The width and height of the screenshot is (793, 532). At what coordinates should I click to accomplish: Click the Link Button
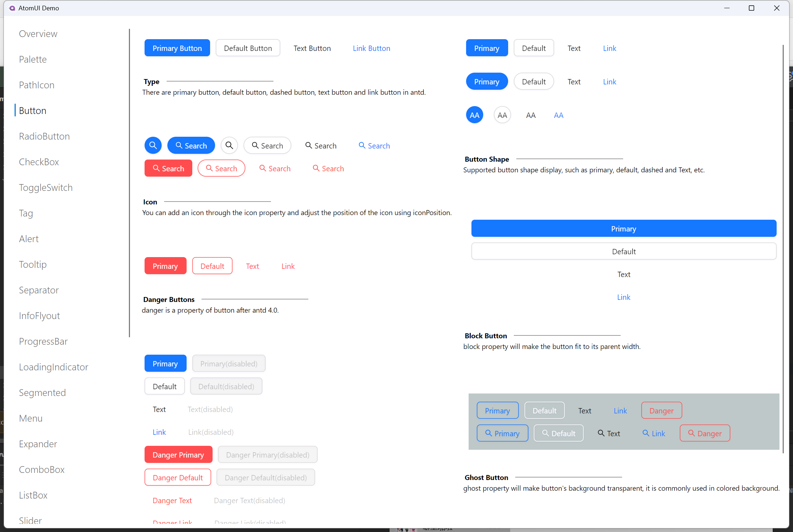pyautogui.click(x=371, y=48)
